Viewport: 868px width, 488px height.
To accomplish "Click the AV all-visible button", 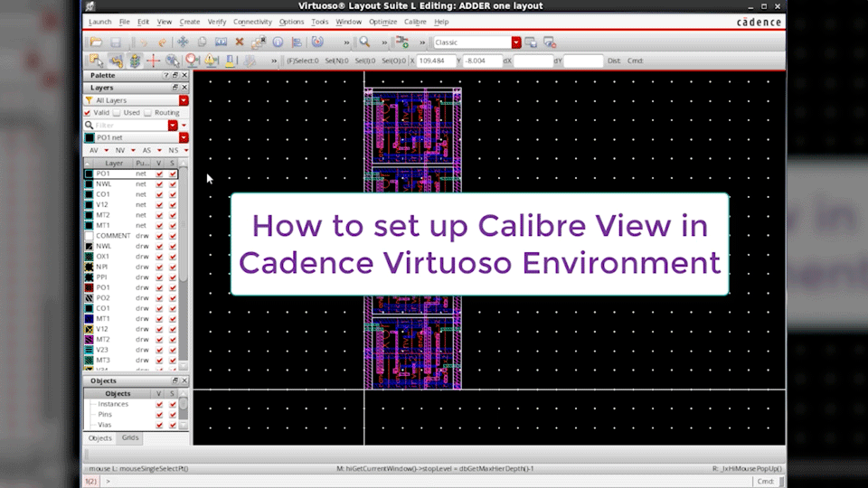I will [94, 150].
